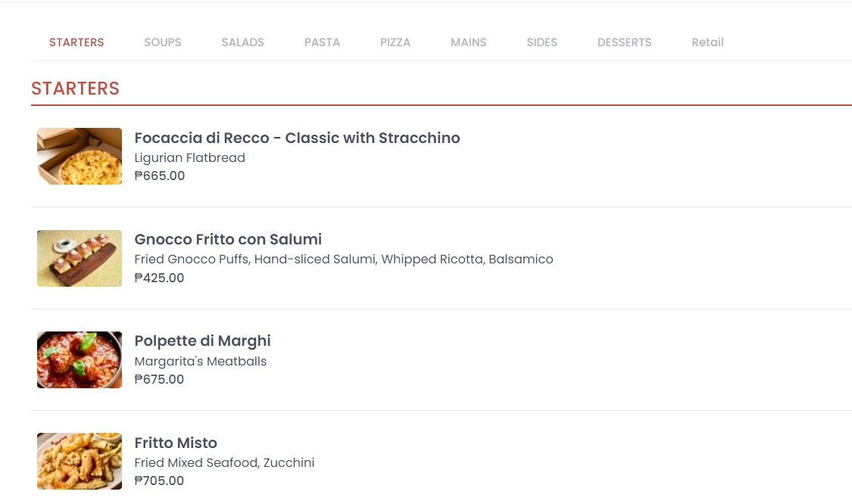The height and width of the screenshot is (504, 852).
Task: Select the PASTA category tab
Action: [322, 42]
